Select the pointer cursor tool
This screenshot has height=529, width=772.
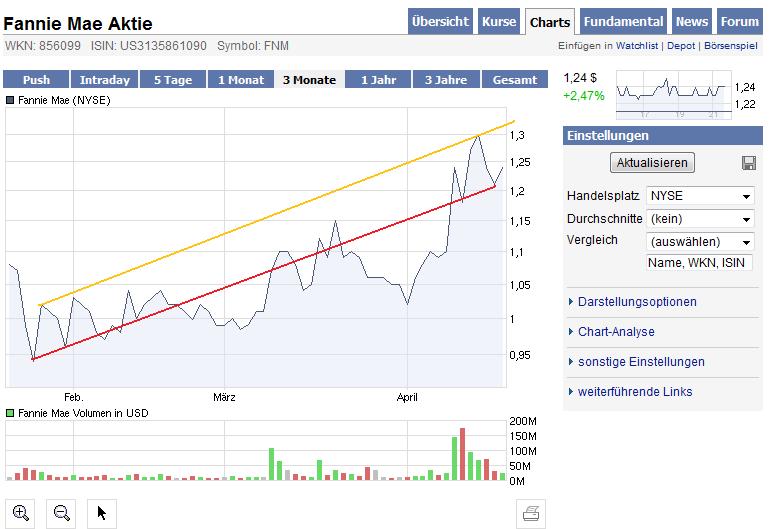coord(102,513)
